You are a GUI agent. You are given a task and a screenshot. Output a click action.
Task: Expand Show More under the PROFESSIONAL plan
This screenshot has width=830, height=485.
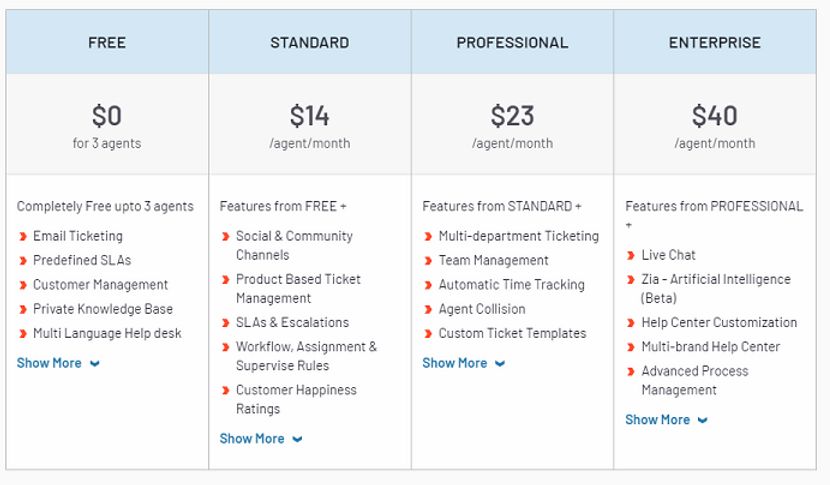click(463, 363)
